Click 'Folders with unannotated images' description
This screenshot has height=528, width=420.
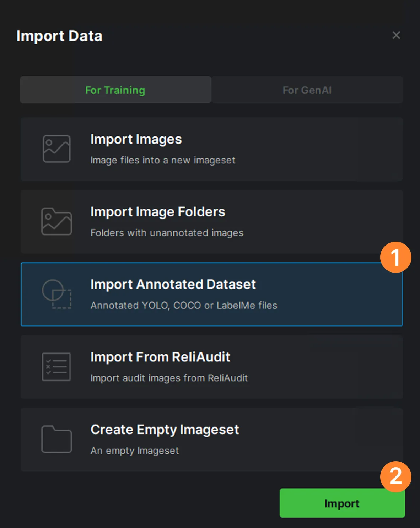pos(167,233)
